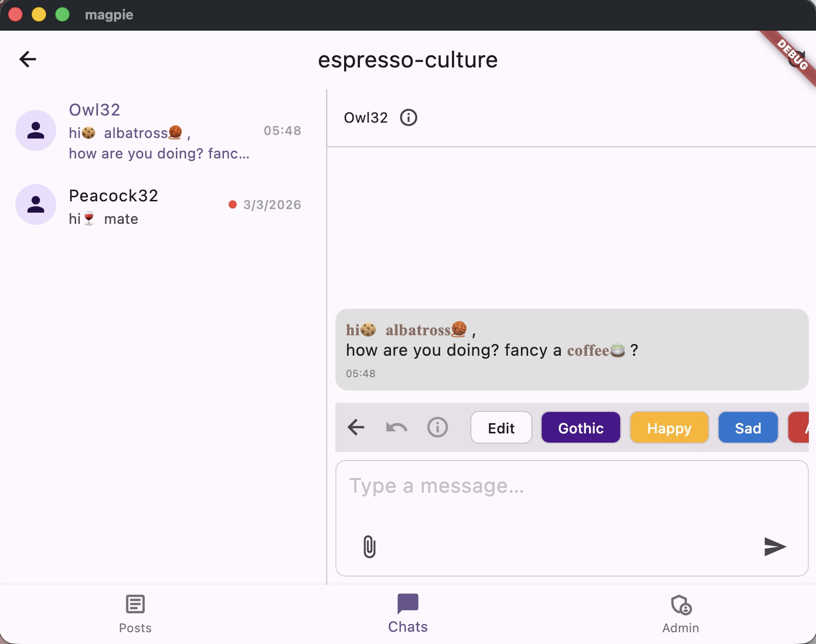This screenshot has width=816, height=644.
Task: Apply the Gothic style
Action: [581, 428]
